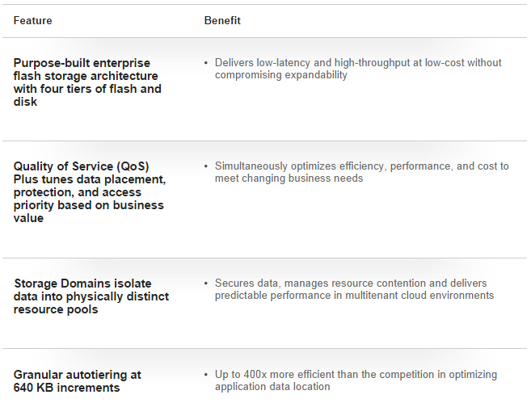531x420 pixels.
Task: Click the words 'resource pools' in Storage Domains row
Action: point(56,309)
